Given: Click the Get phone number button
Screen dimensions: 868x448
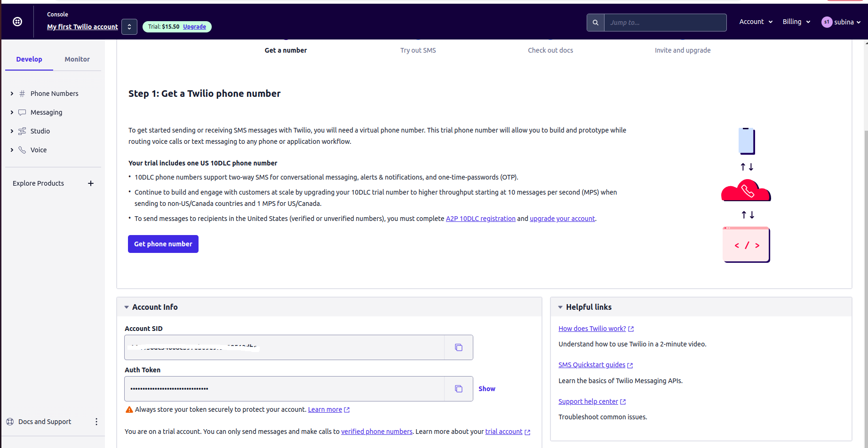Looking at the screenshot, I should point(163,244).
